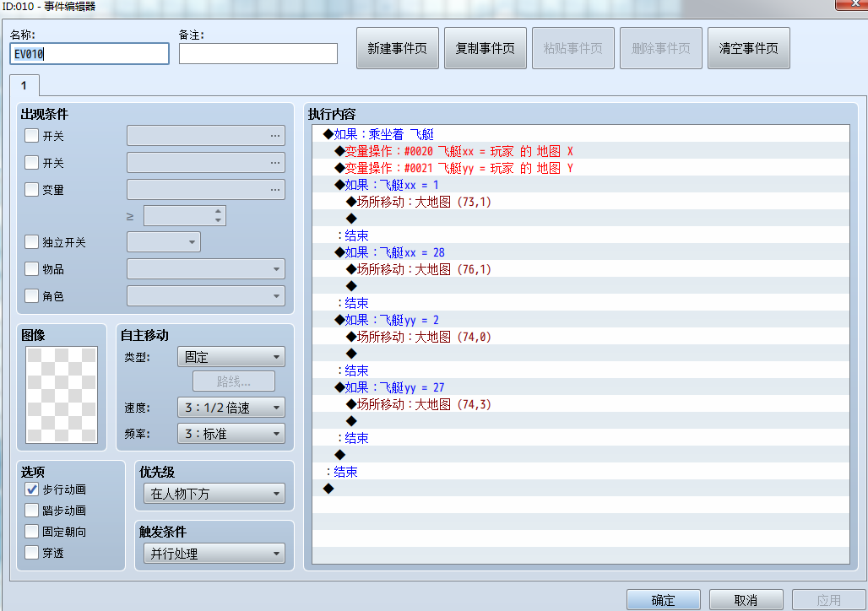Tick the 变量 condition checkbox

[31, 190]
